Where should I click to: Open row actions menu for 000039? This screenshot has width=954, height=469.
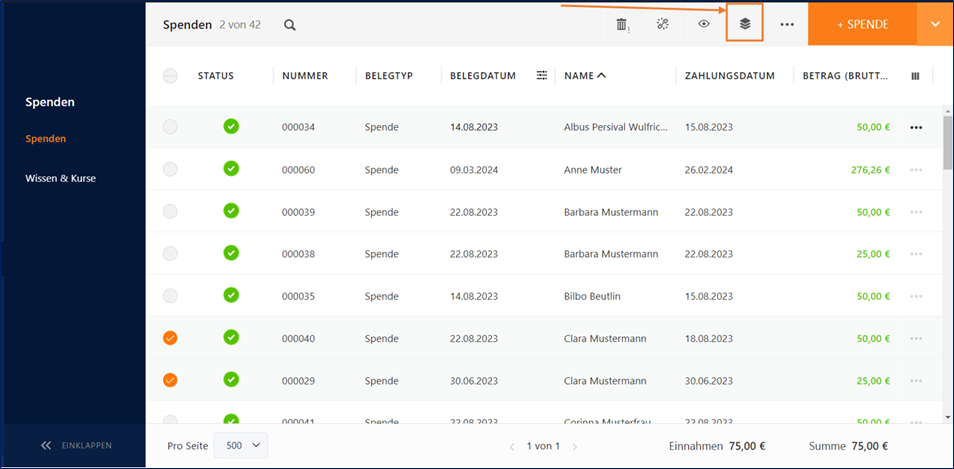(x=916, y=212)
